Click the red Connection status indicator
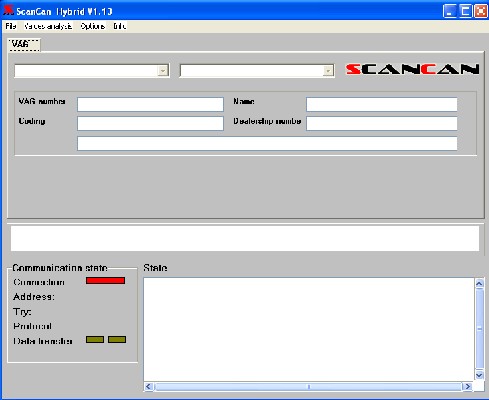 click(105, 281)
